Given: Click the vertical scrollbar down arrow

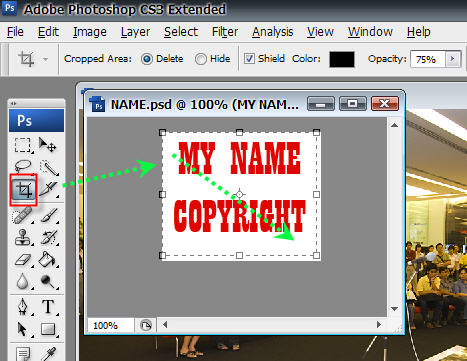Looking at the screenshot, I should click(x=394, y=309).
